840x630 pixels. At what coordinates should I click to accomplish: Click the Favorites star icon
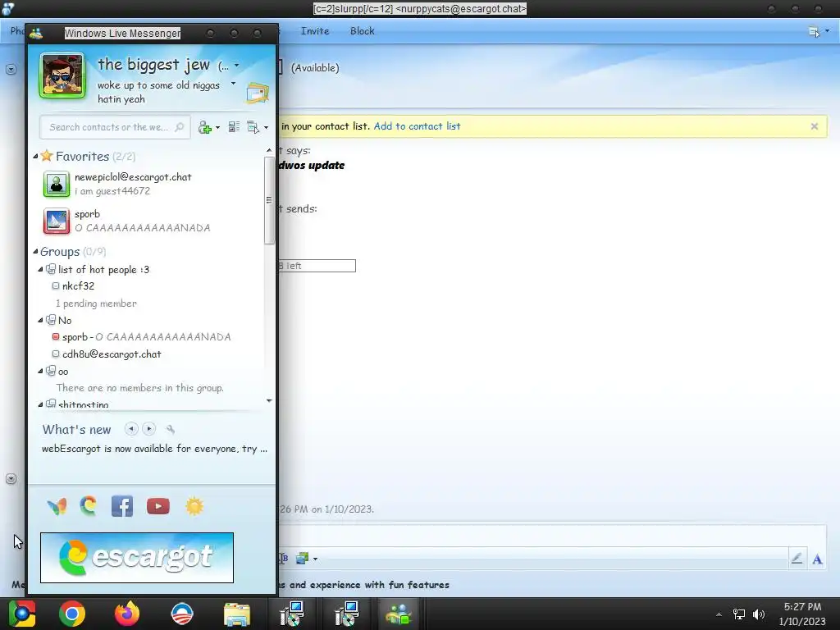point(47,156)
